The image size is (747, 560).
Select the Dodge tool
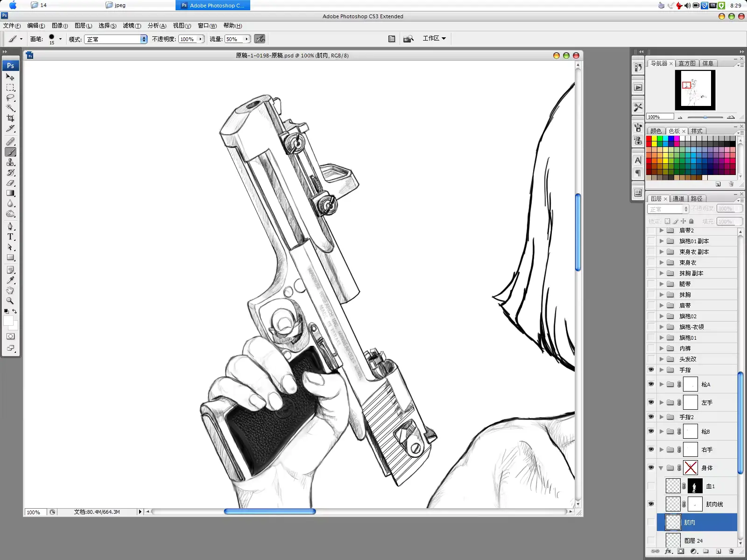pyautogui.click(x=10, y=213)
